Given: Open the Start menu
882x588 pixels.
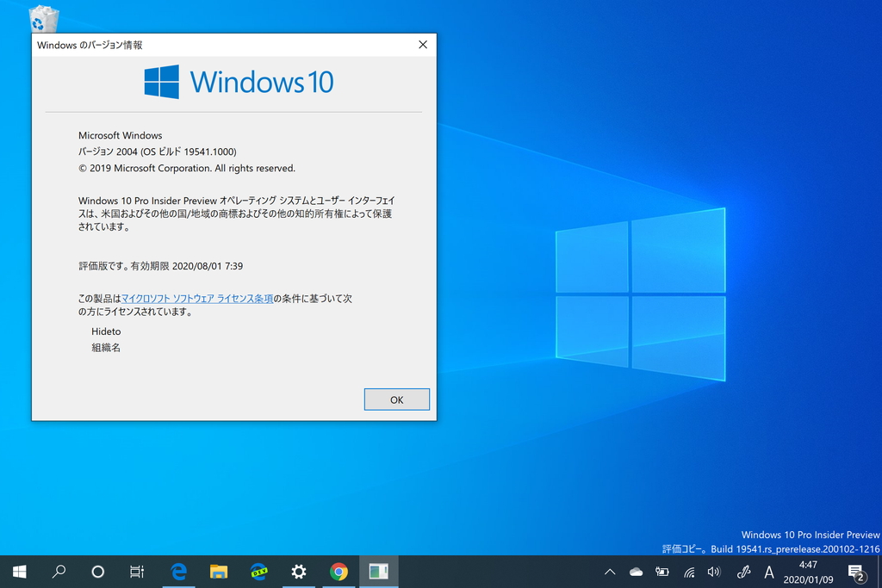Looking at the screenshot, I should (x=18, y=572).
